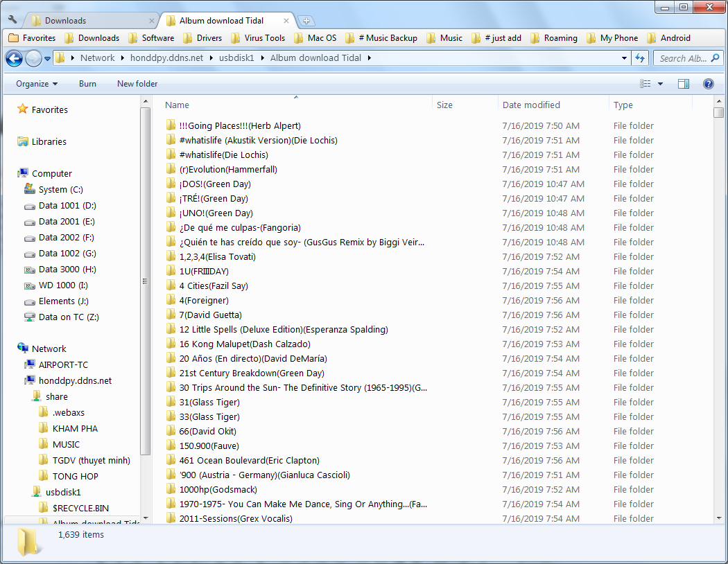Screen dimensions: 728x564
Task: Expand the Organize menu
Action: pyautogui.click(x=37, y=84)
